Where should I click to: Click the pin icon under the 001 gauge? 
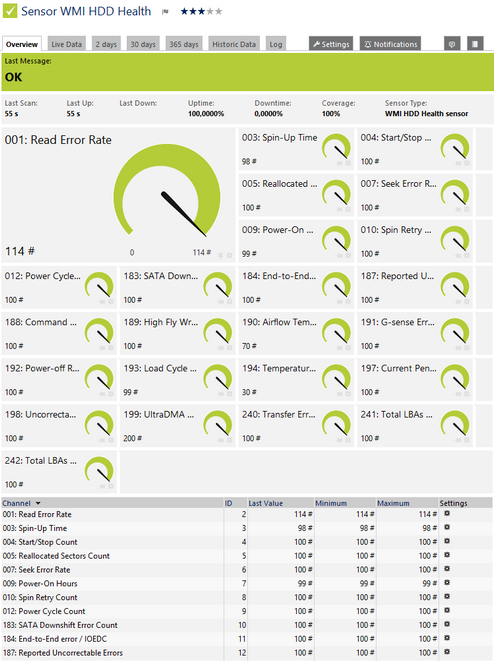(x=220, y=255)
